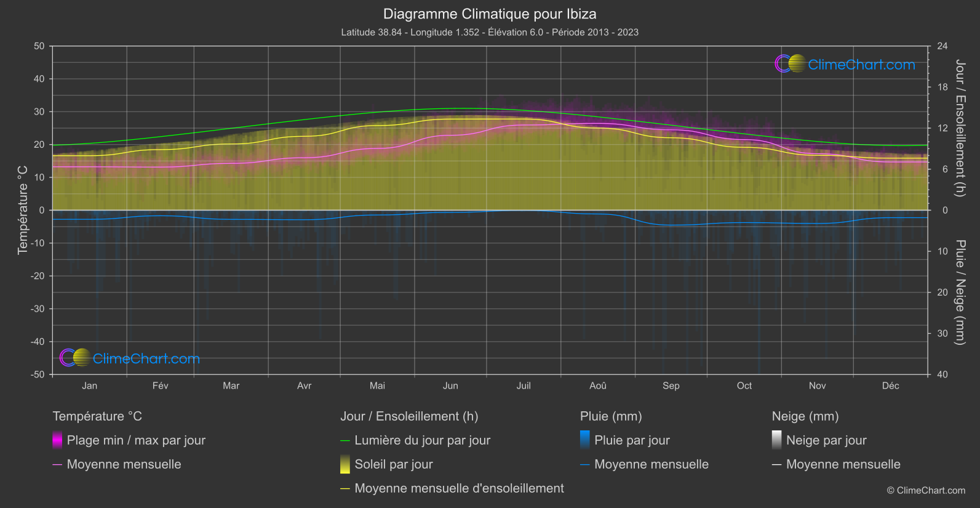Click the 'Avr' month axis label
Screen dimensions: 980x508
tap(305, 385)
